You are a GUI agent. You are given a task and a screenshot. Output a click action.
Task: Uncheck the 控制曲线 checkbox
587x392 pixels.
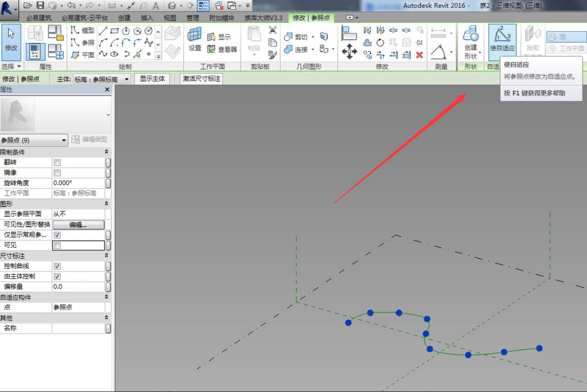coord(57,266)
